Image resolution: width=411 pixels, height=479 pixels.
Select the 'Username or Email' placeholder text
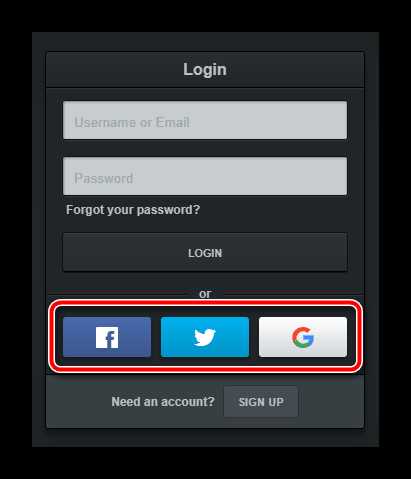132,123
